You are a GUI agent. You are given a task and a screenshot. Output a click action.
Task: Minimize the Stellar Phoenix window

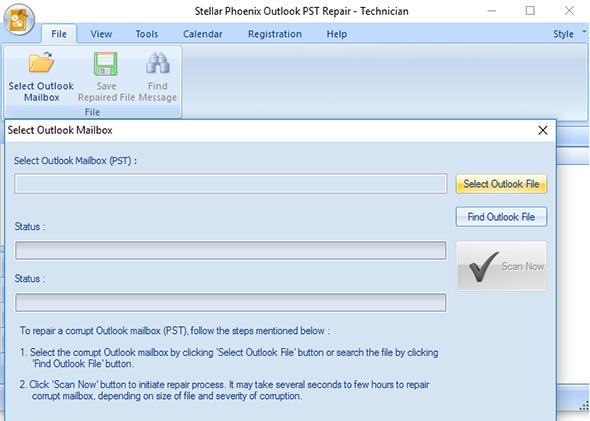tap(491, 11)
